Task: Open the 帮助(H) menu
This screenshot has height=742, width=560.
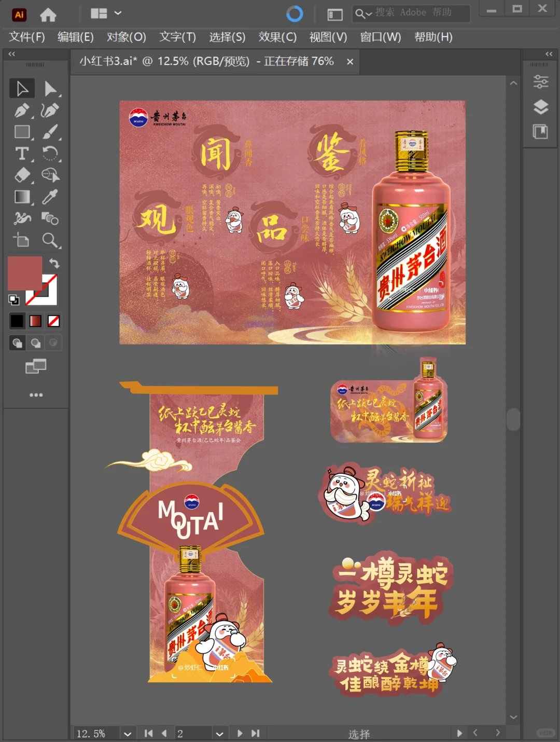Action: [x=433, y=37]
